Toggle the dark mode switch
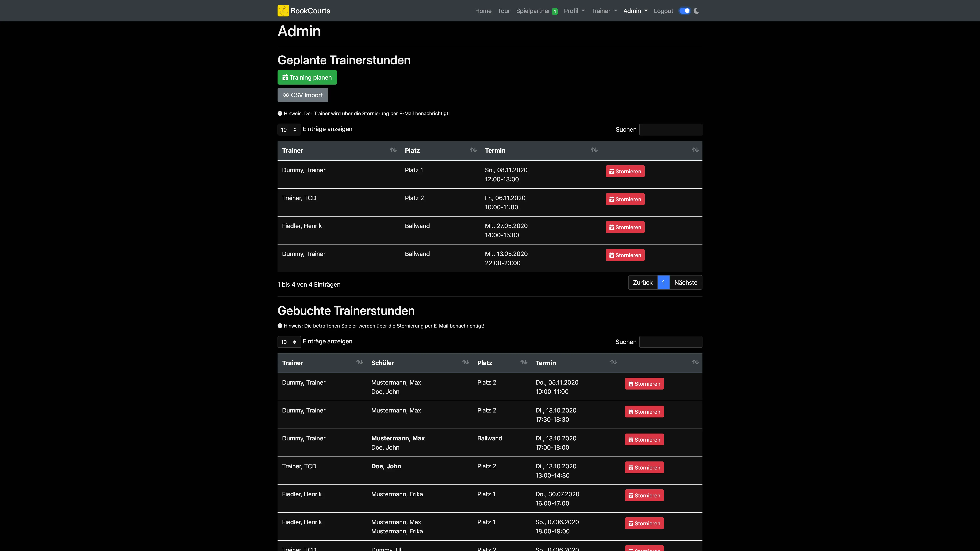980x551 pixels. (x=684, y=11)
